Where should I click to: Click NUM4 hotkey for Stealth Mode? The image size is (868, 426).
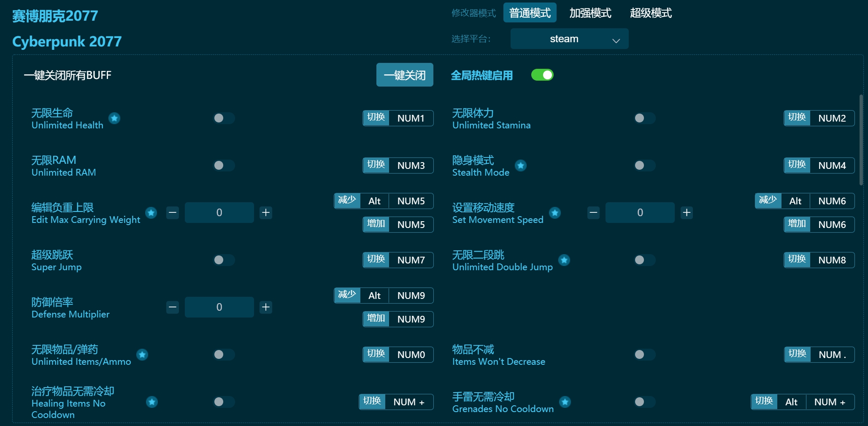[x=819, y=166]
